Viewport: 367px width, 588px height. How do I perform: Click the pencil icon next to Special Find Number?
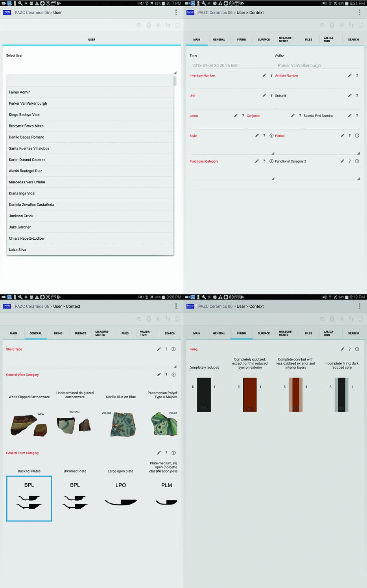click(349, 116)
